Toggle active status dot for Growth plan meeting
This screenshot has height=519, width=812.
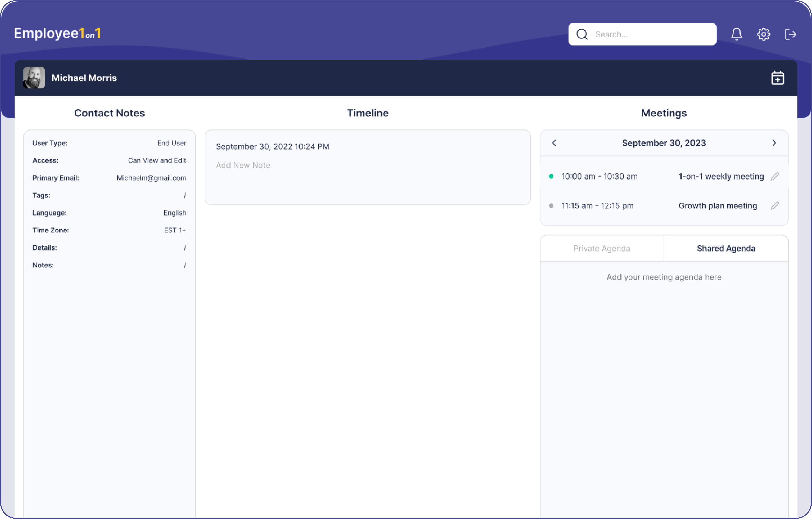point(552,205)
